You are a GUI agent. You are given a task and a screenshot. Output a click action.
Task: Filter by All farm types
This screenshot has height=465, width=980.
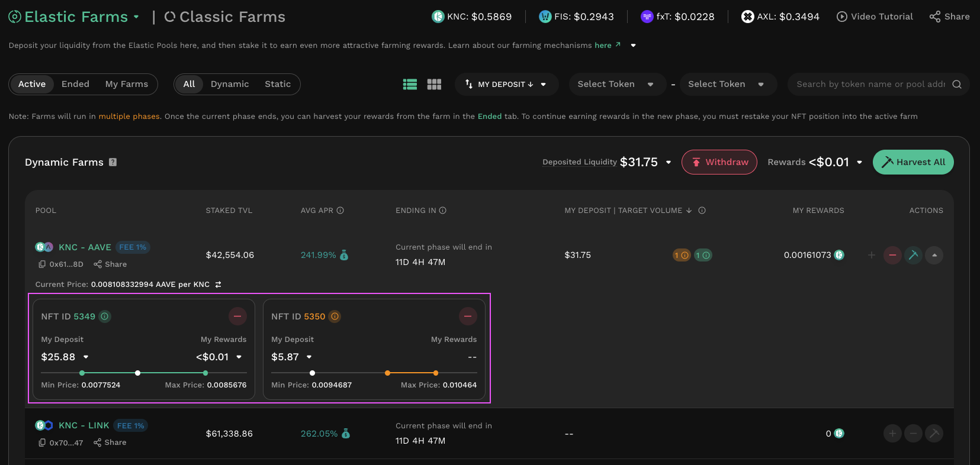tap(189, 84)
